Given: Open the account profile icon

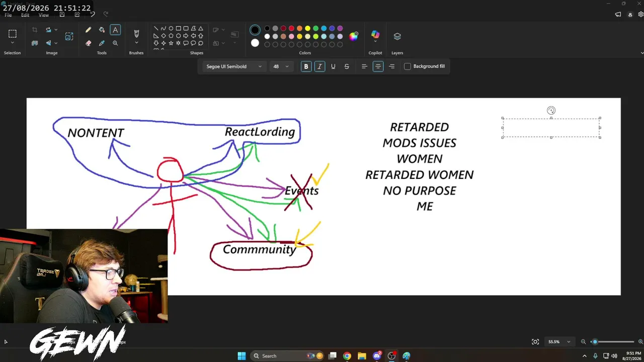Looking at the screenshot, I should click(630, 15).
